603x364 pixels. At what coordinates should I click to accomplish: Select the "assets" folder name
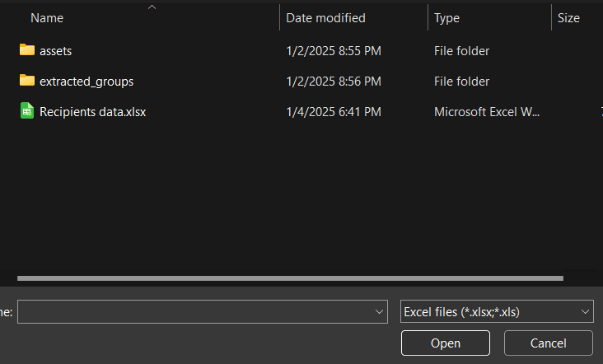[x=56, y=51]
